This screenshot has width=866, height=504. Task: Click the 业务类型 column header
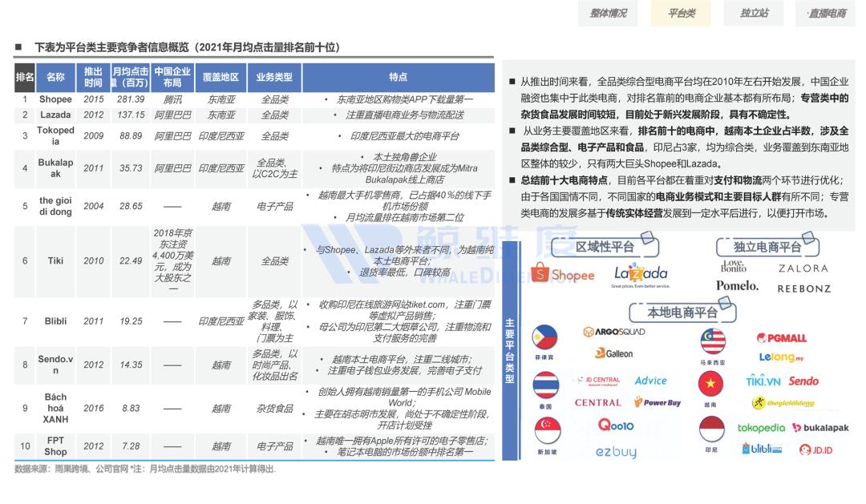(274, 77)
